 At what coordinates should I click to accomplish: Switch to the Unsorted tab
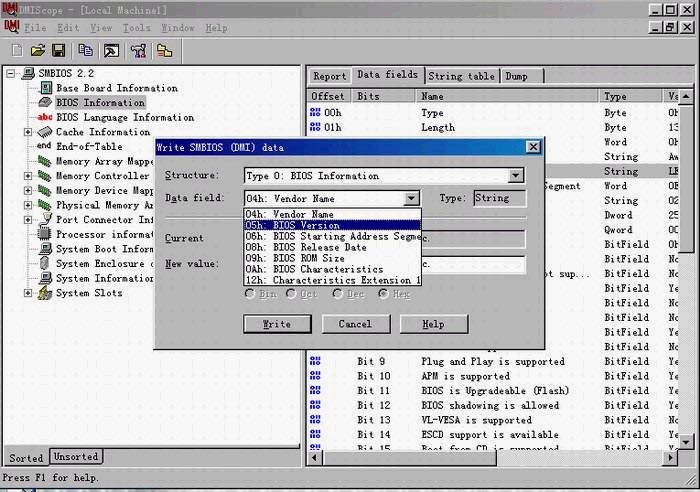pyautogui.click(x=77, y=457)
